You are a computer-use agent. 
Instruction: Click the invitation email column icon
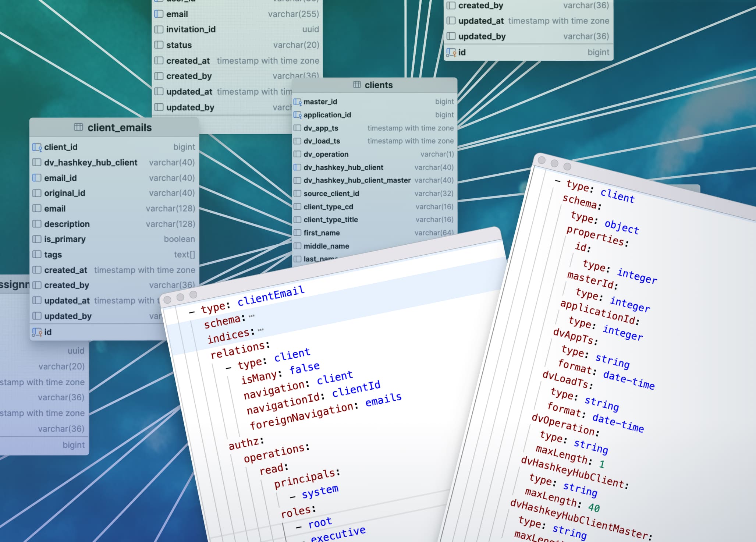pos(159,14)
